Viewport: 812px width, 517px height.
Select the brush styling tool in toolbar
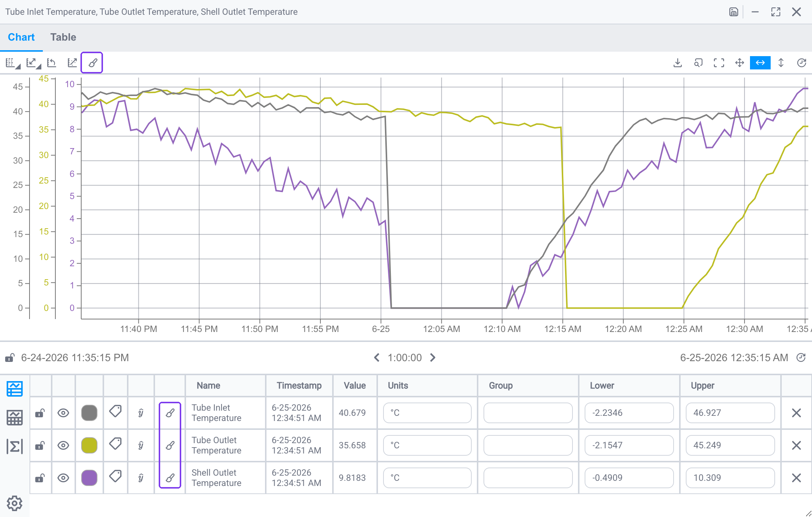(x=92, y=63)
